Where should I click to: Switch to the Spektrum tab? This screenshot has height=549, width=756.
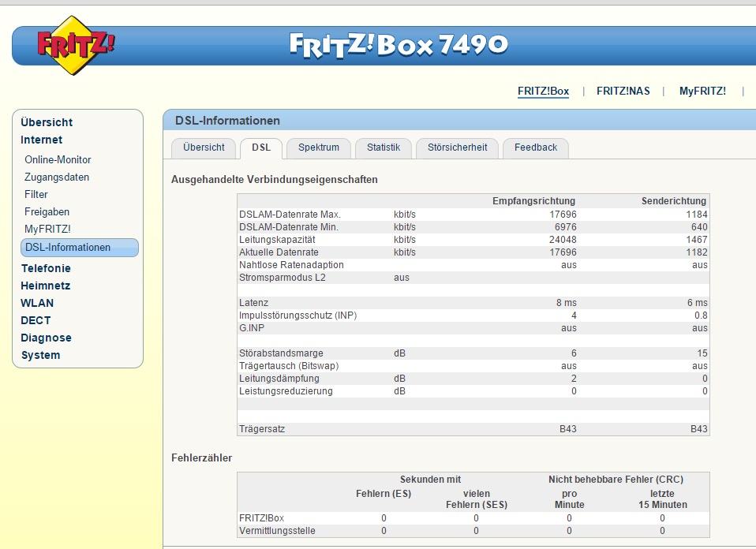pos(318,148)
